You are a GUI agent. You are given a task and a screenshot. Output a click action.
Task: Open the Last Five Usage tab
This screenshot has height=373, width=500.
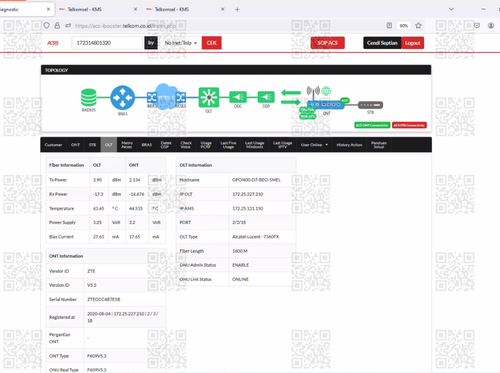click(228, 145)
